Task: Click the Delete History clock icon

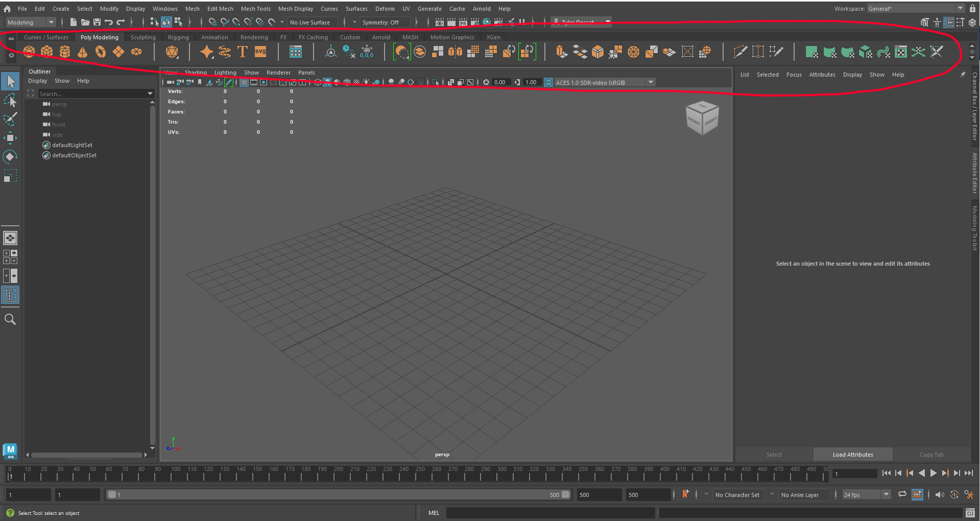Action: [x=349, y=52]
